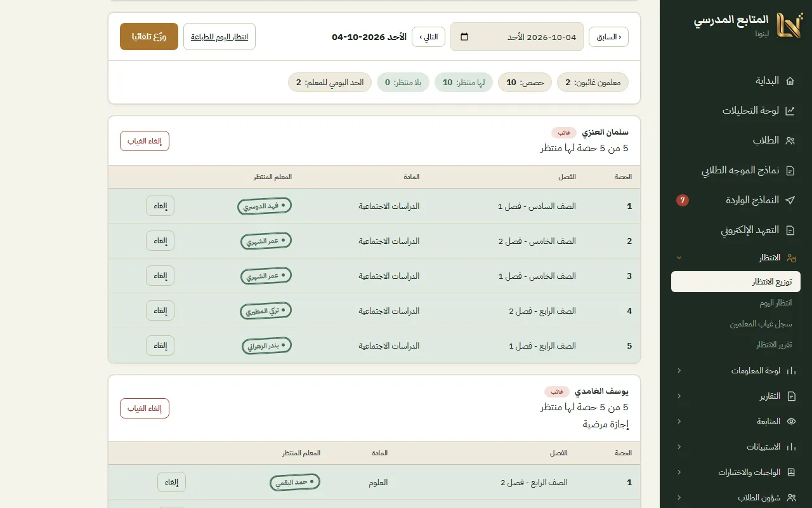Click the وزّع تلقائيا button
Image resolution: width=812 pixels, height=508 pixels.
coord(149,37)
